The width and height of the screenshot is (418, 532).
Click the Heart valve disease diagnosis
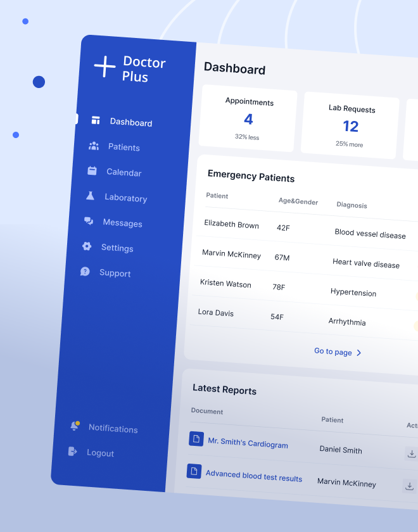pyautogui.click(x=366, y=263)
